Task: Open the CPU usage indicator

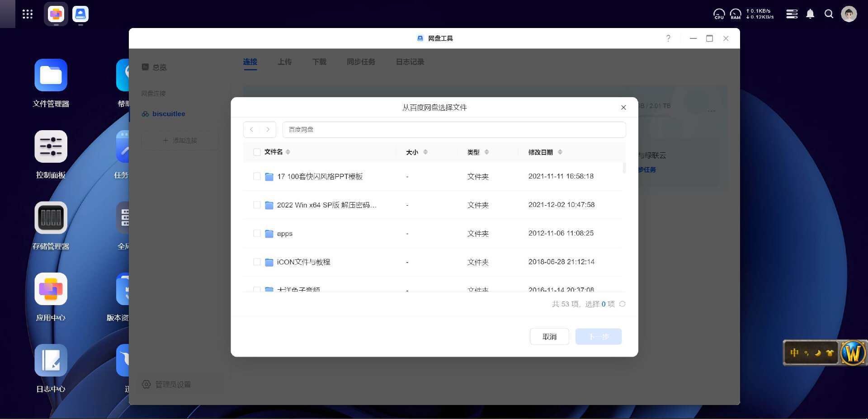Action: point(719,14)
